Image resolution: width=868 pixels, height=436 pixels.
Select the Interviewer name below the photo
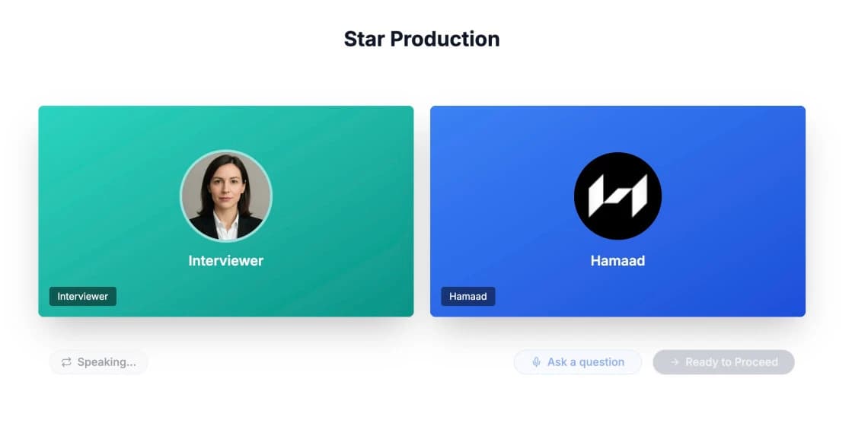click(x=226, y=260)
